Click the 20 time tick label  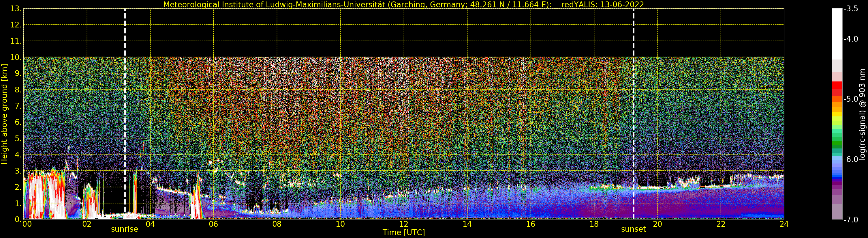tap(657, 224)
